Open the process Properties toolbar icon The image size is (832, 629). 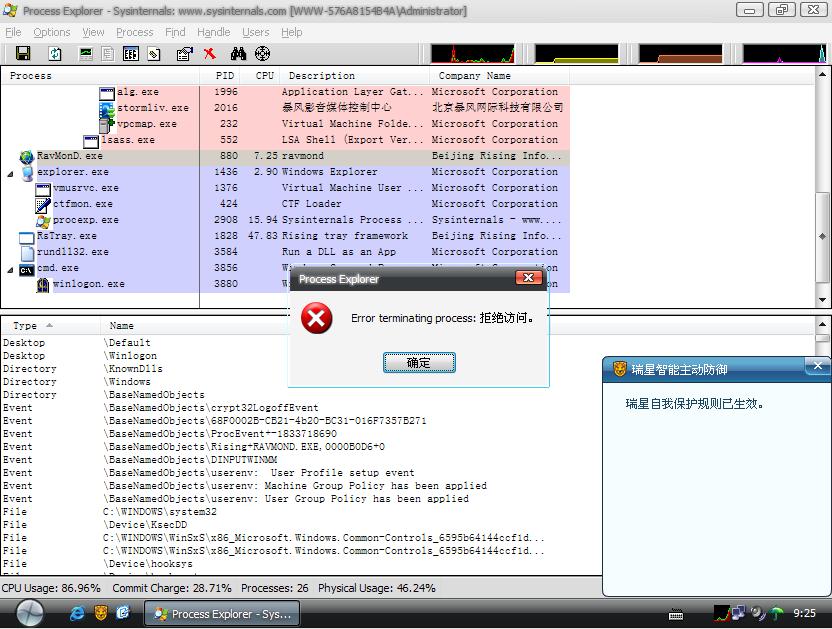[184, 53]
